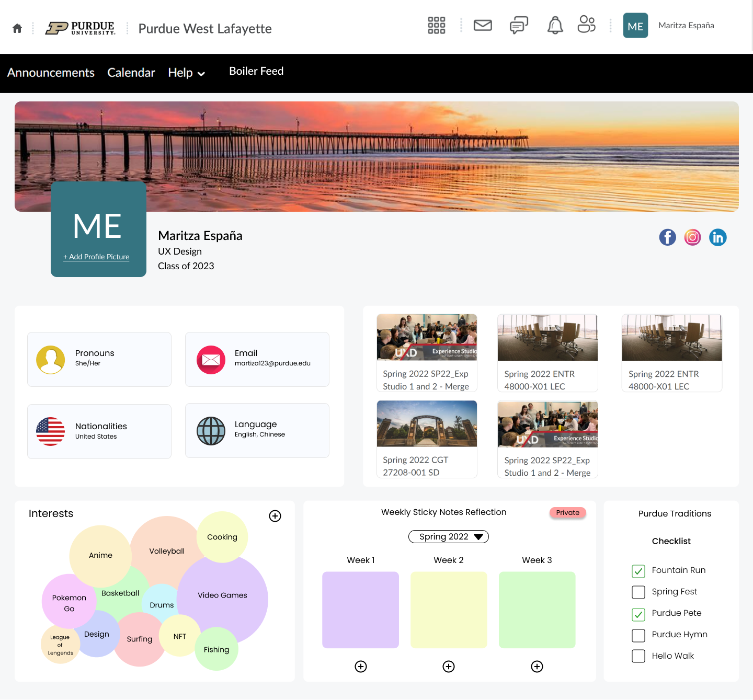Viewport: 753px width, 700px height.
Task: Open the chat messages icon
Action: click(x=519, y=25)
